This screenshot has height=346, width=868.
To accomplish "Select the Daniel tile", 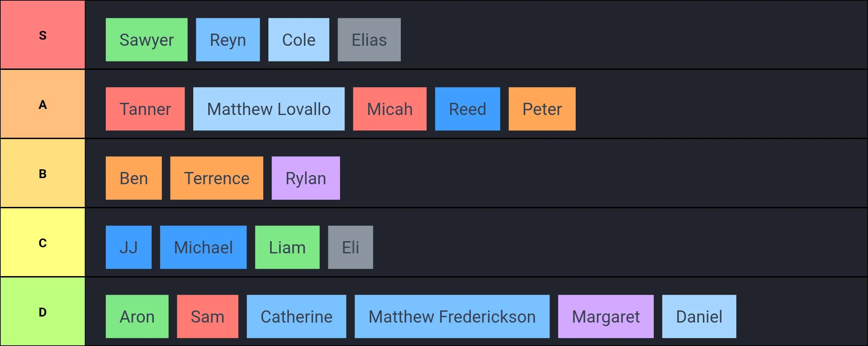I will 699,316.
